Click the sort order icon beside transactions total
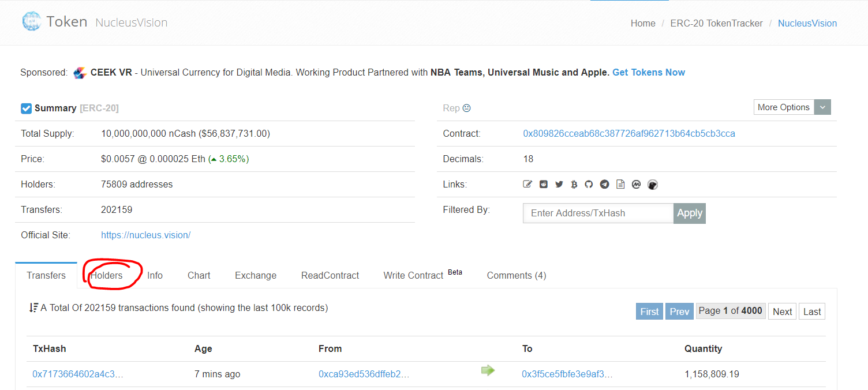This screenshot has width=868, height=390. point(33,307)
